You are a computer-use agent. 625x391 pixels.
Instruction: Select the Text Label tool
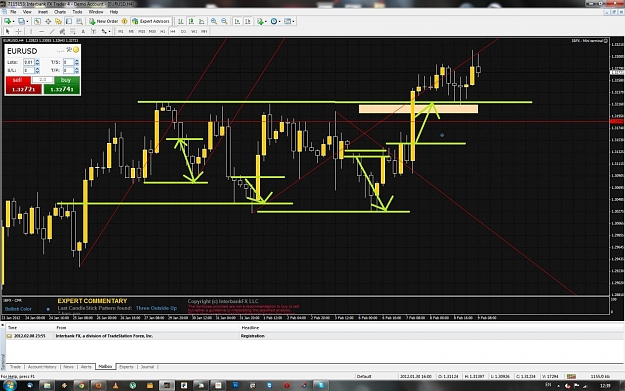[x=93, y=31]
